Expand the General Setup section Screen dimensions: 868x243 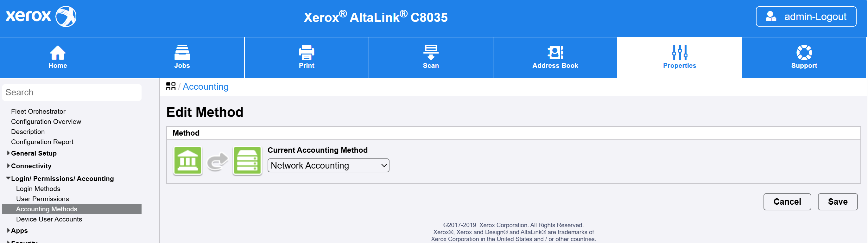9,153
